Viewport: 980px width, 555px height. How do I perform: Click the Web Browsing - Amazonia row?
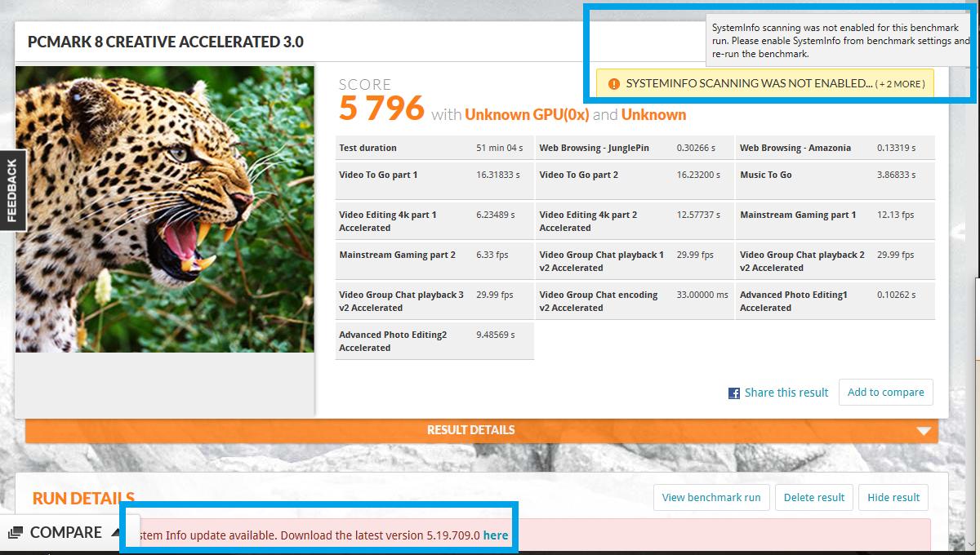click(x=835, y=148)
